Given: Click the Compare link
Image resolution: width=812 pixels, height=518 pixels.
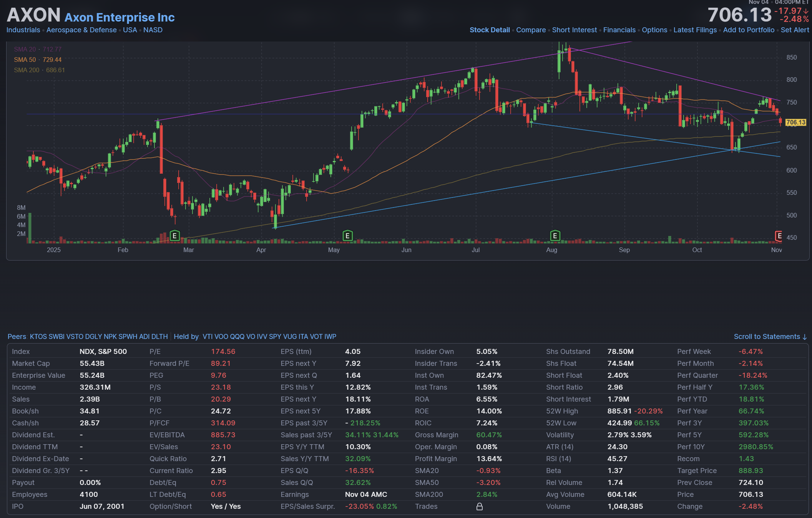Looking at the screenshot, I should (x=531, y=30).
